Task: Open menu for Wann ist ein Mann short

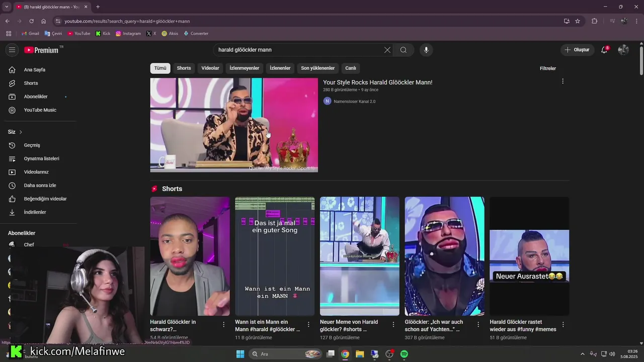Action: pos(308,324)
